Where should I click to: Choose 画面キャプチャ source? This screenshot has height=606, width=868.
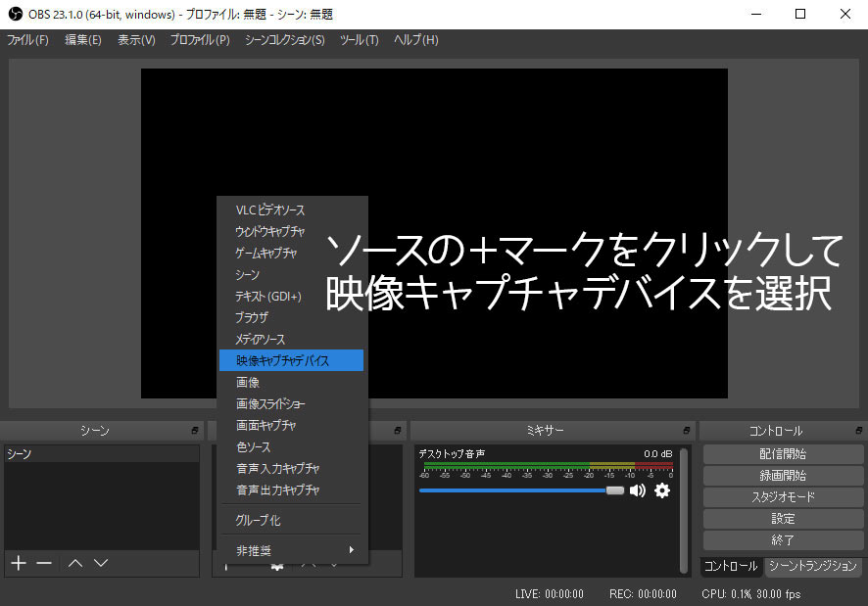[x=291, y=425]
